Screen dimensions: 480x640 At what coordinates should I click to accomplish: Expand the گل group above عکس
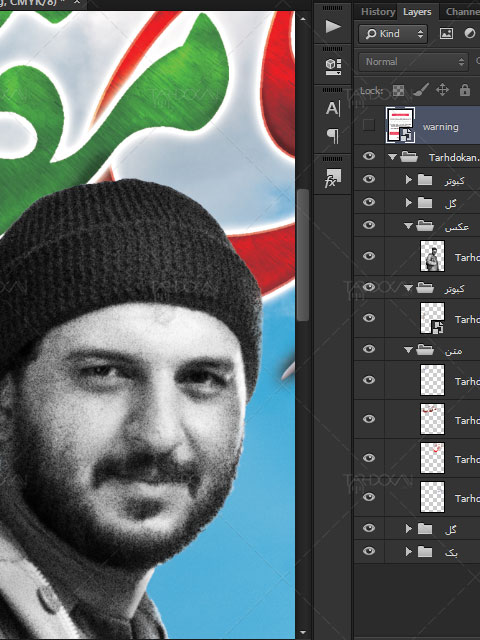[409, 202]
